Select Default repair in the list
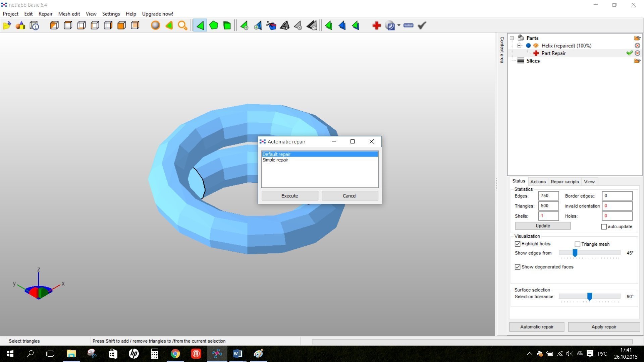644x362 pixels. pos(320,154)
